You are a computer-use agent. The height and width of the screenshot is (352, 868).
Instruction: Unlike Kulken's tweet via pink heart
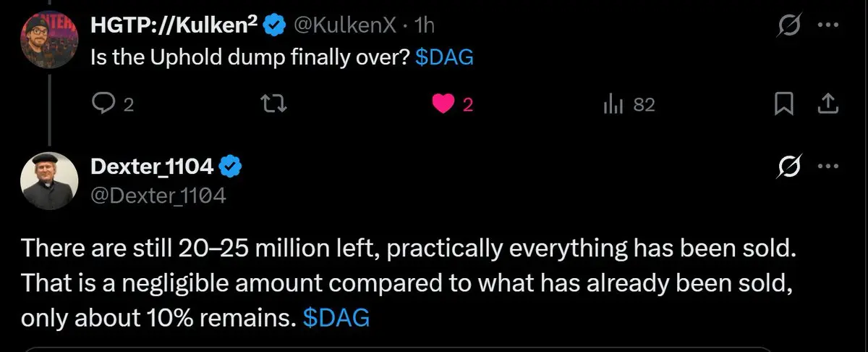[452, 106]
